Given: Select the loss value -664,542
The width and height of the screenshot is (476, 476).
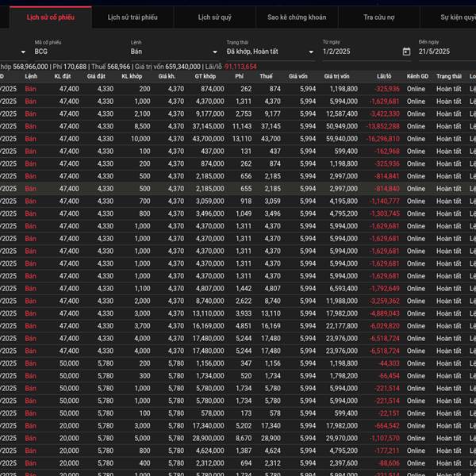Looking at the screenshot, I should point(387,425).
